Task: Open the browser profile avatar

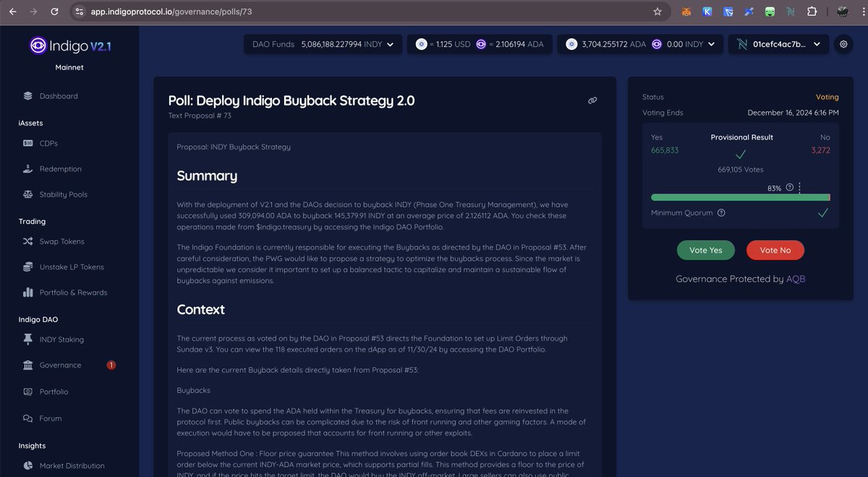Action: tap(843, 12)
